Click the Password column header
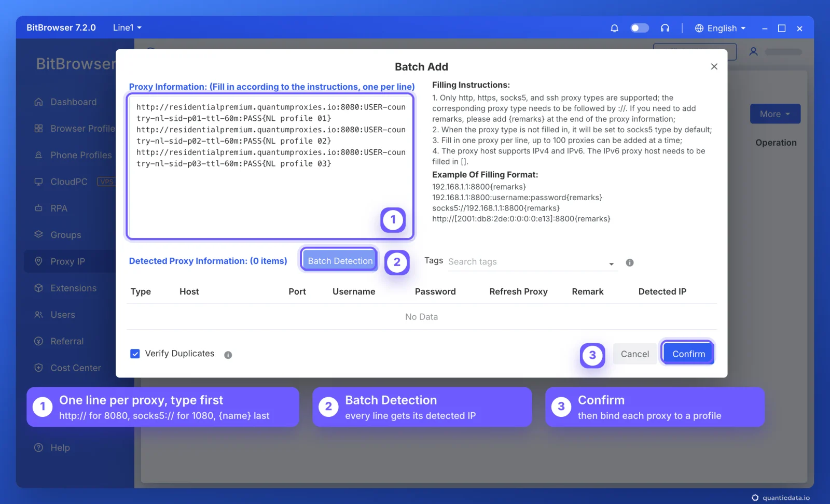The height and width of the screenshot is (504, 830). point(435,291)
